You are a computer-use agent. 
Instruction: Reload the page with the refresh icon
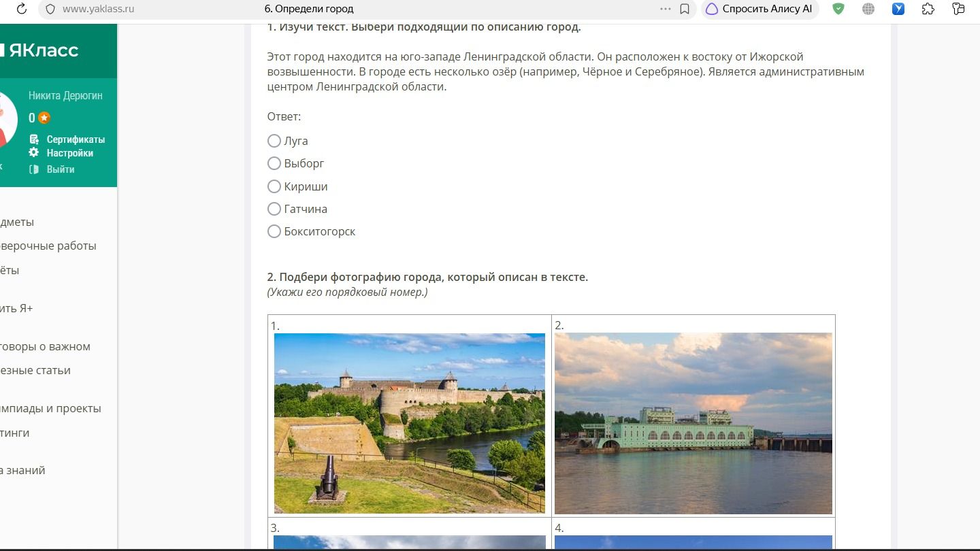[21, 9]
